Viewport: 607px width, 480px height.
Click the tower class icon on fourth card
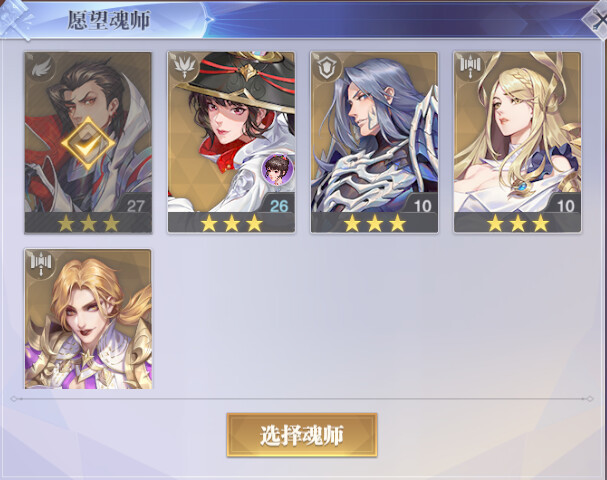[470, 67]
